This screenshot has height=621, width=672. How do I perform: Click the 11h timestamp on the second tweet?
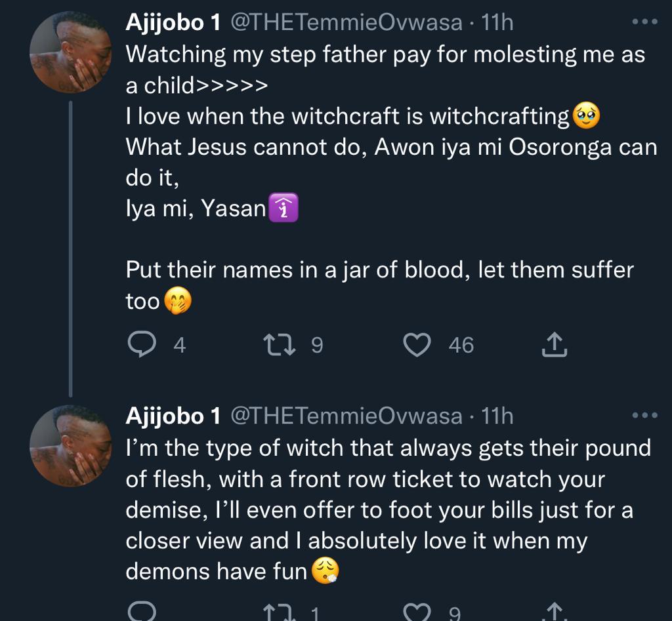pyautogui.click(x=497, y=416)
